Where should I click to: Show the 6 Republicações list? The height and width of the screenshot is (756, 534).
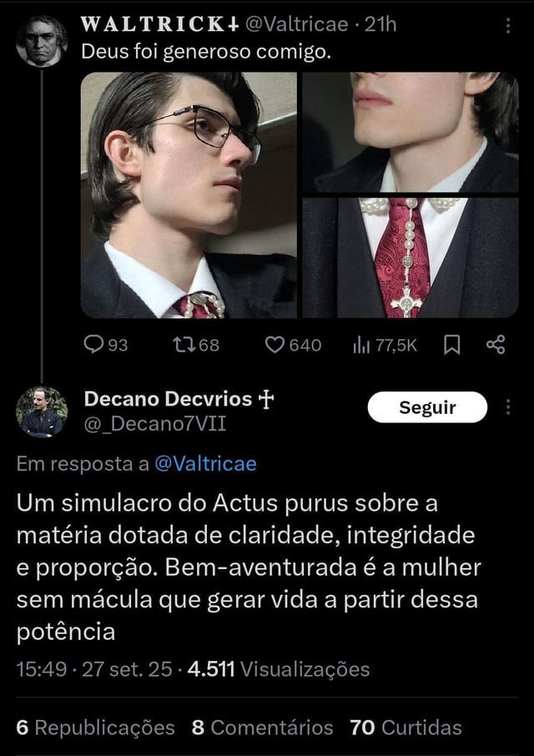(x=95, y=727)
